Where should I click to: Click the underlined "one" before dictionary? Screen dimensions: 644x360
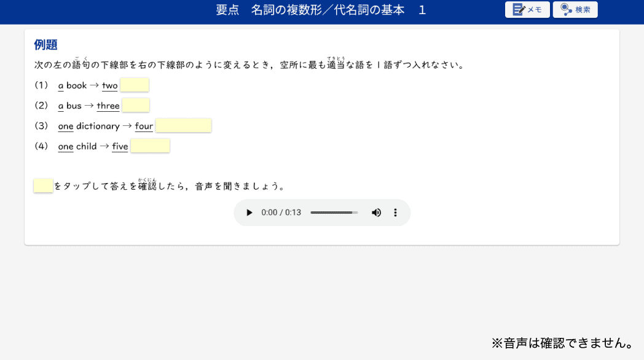point(66,127)
